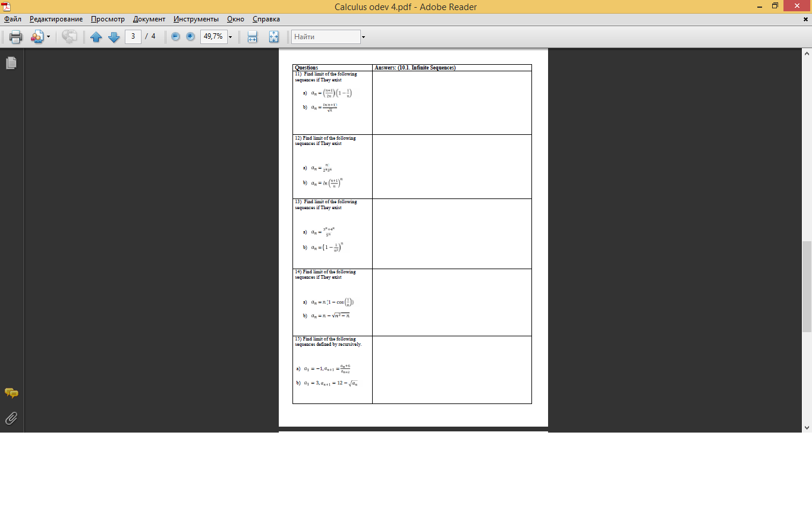
Task: Open the Найти search options dropdown
Action: 363,37
